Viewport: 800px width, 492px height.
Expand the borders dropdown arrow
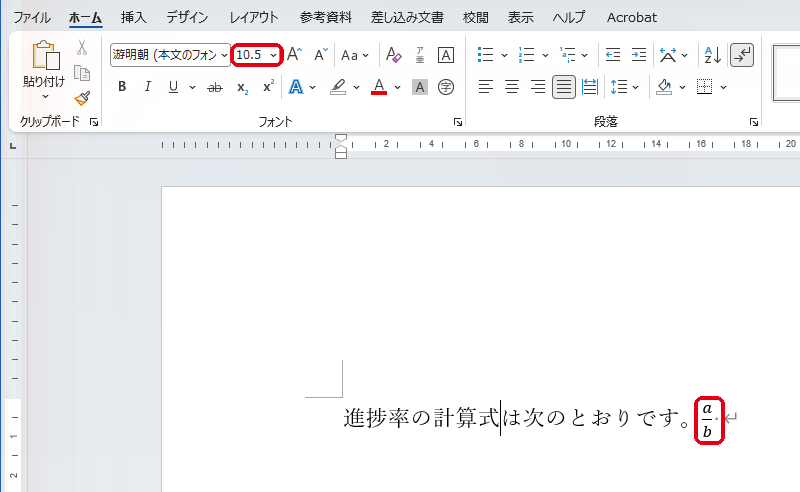pos(723,87)
